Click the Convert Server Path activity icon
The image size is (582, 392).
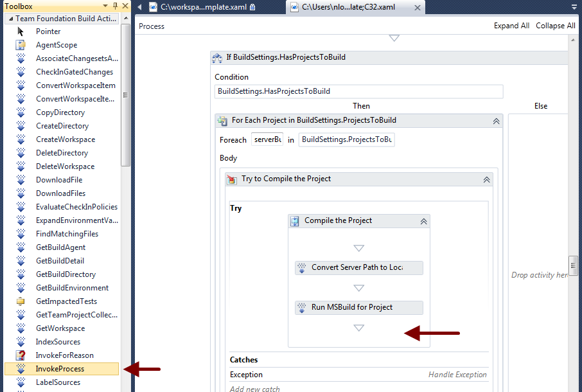coord(302,267)
